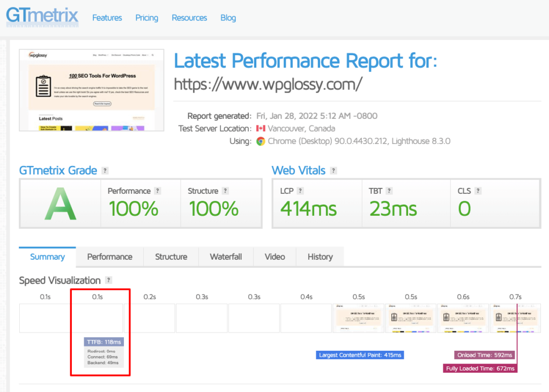Click the Chrome browser icon

point(261,141)
